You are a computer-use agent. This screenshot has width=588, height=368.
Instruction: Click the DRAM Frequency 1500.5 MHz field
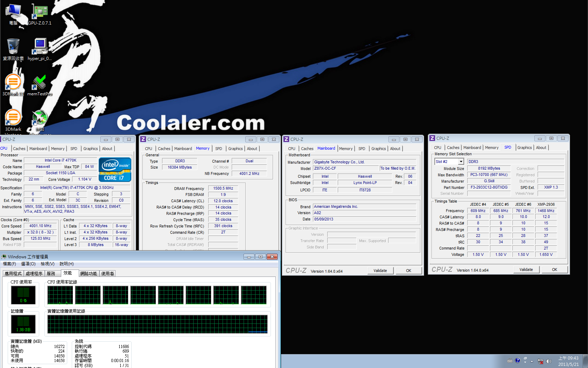(223, 188)
